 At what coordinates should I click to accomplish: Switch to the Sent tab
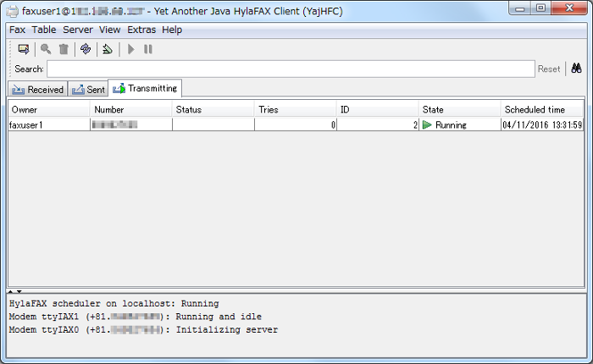(88, 89)
